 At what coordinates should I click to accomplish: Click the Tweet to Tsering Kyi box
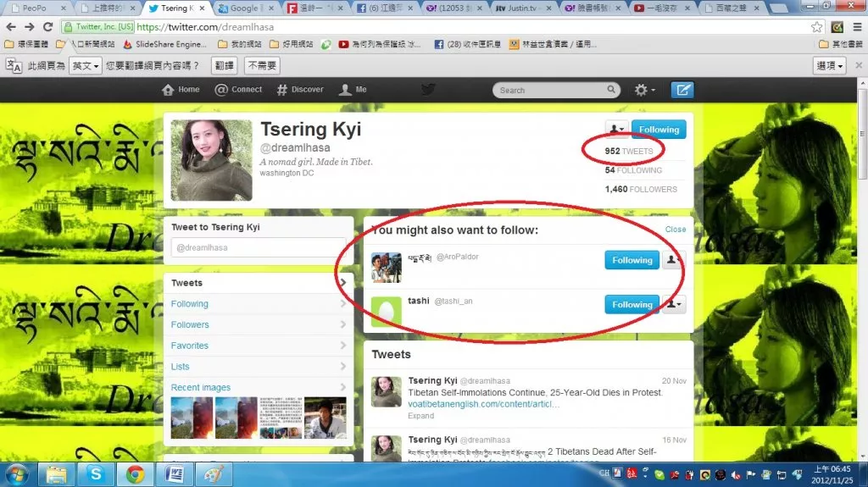coord(259,247)
